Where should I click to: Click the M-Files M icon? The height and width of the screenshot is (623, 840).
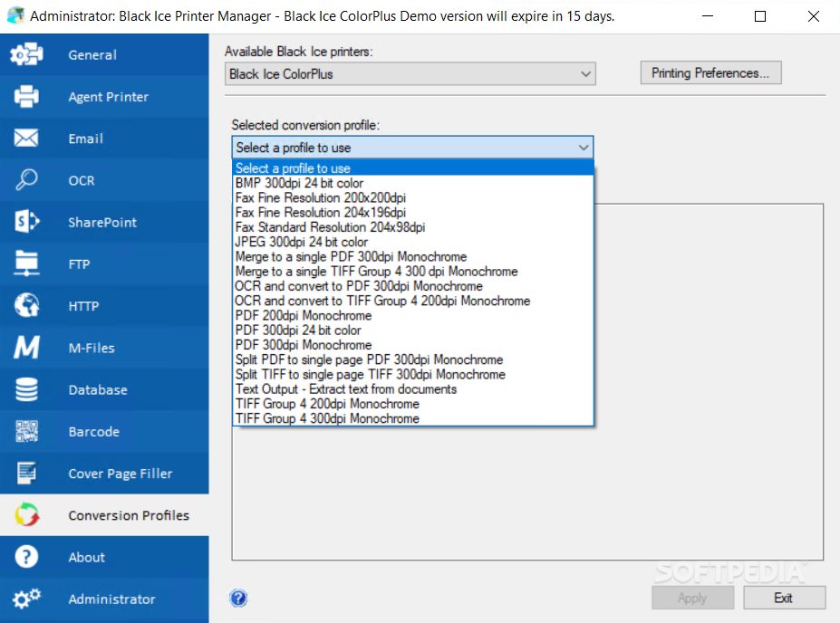click(x=26, y=348)
